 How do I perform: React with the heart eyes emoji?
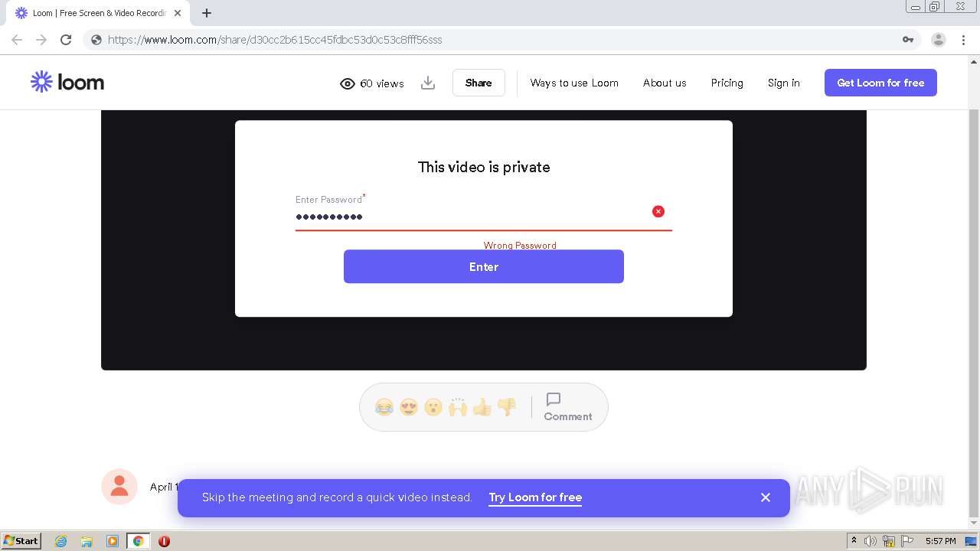[409, 407]
